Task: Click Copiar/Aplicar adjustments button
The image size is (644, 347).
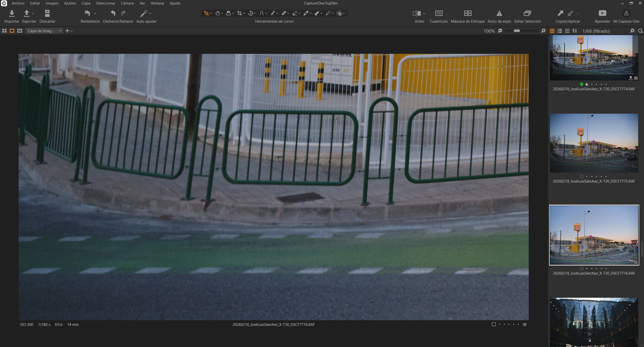Action: point(568,16)
